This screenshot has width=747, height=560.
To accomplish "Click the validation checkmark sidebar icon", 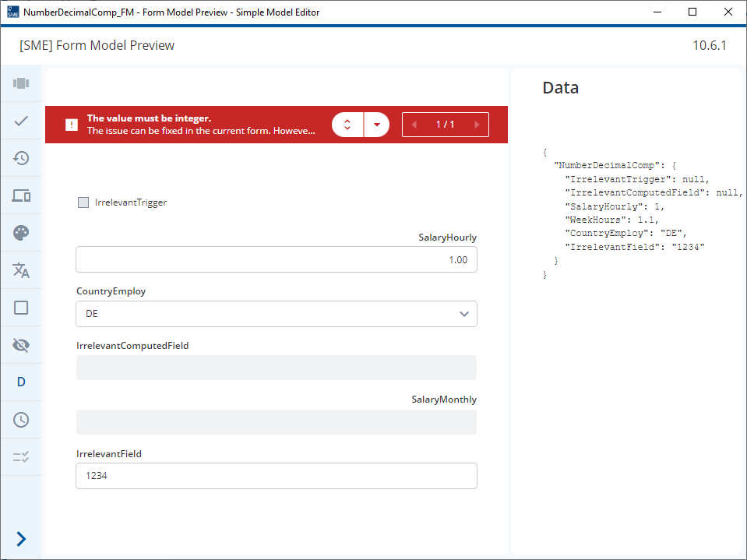I will (21, 121).
